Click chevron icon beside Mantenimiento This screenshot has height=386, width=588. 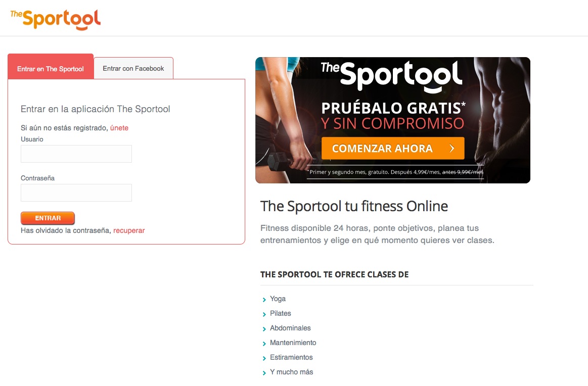(264, 343)
